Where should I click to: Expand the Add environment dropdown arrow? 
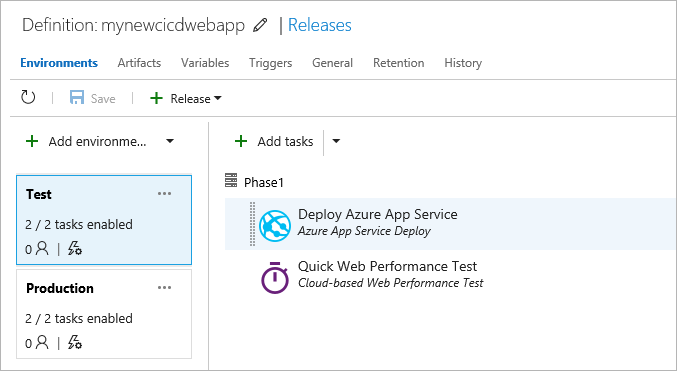click(x=170, y=141)
